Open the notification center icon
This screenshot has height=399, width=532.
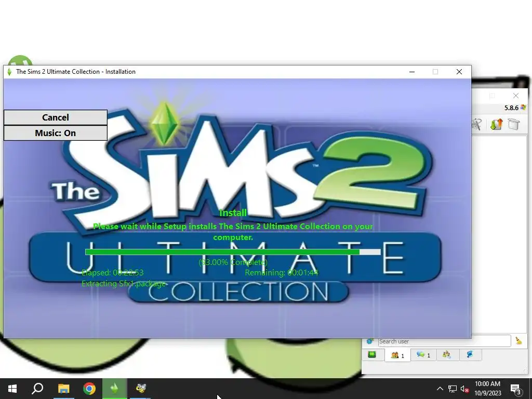(x=516, y=389)
